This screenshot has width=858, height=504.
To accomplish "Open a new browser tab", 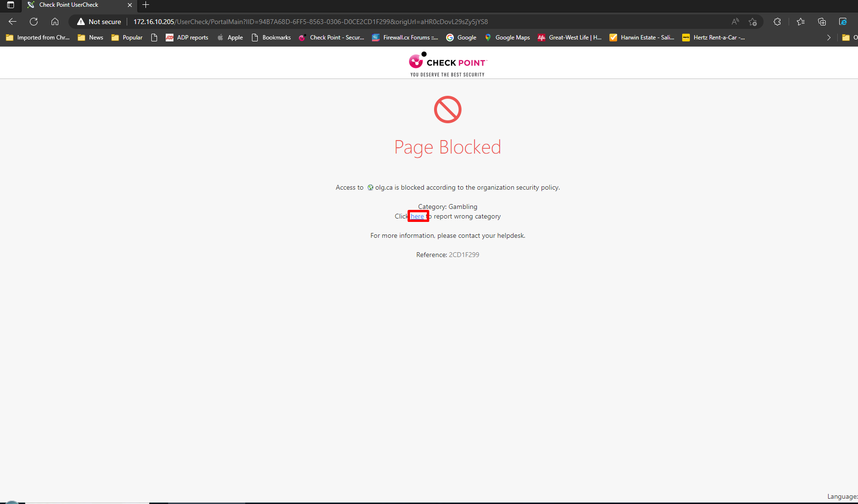I will [x=146, y=5].
